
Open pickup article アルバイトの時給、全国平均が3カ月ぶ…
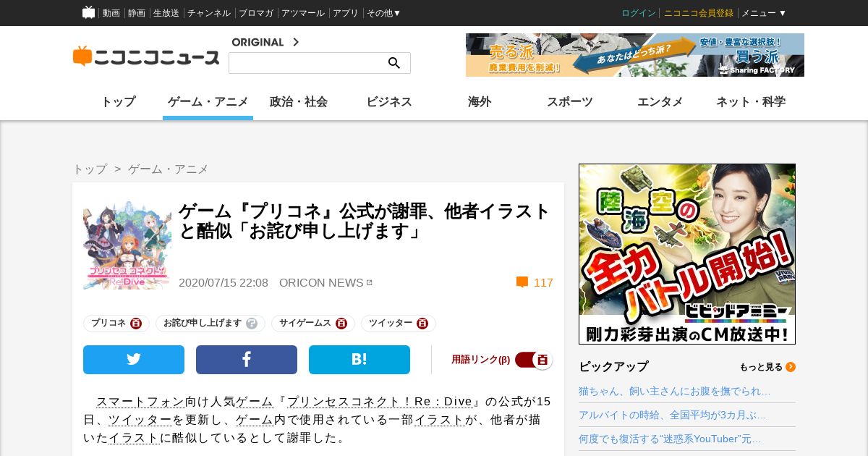(673, 415)
